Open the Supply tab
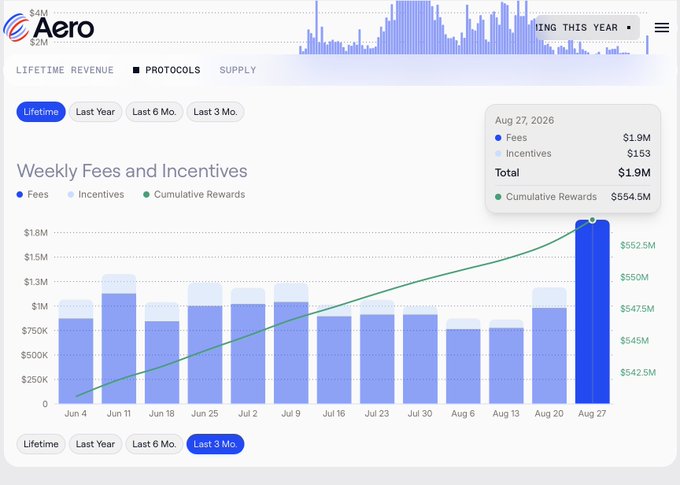This screenshot has width=680, height=485. (x=238, y=70)
